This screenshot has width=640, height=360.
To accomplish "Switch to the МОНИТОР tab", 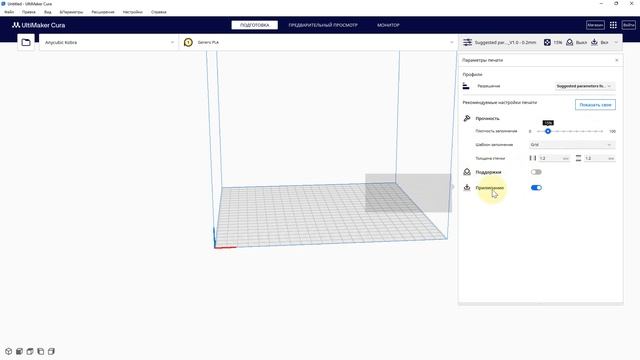I will coord(388,25).
